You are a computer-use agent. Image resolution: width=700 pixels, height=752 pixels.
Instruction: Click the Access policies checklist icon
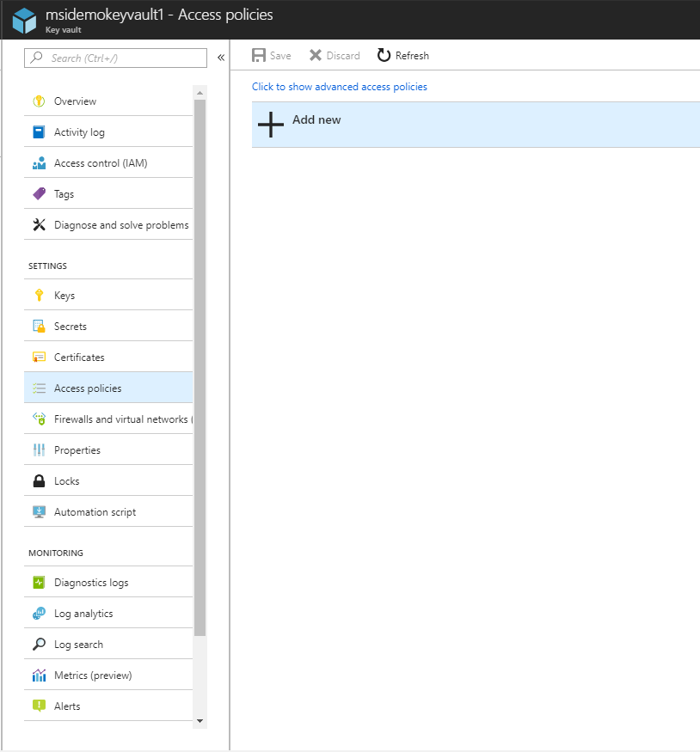[39, 388]
